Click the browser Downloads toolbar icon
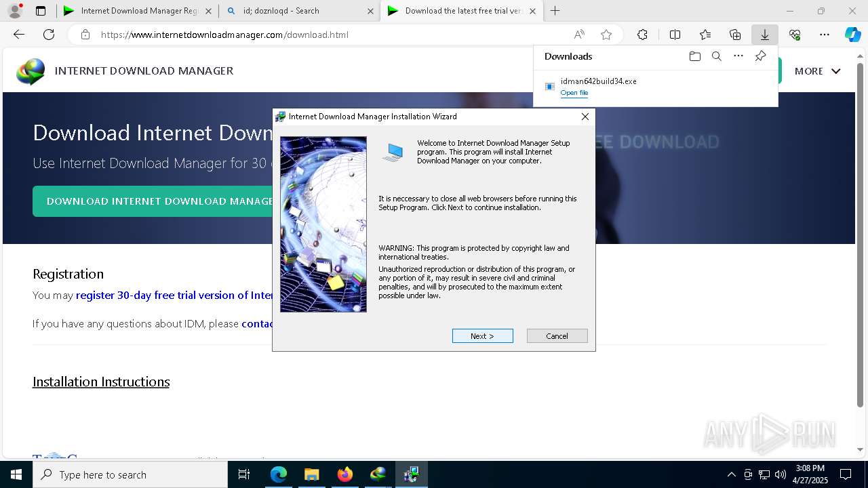 764,35
